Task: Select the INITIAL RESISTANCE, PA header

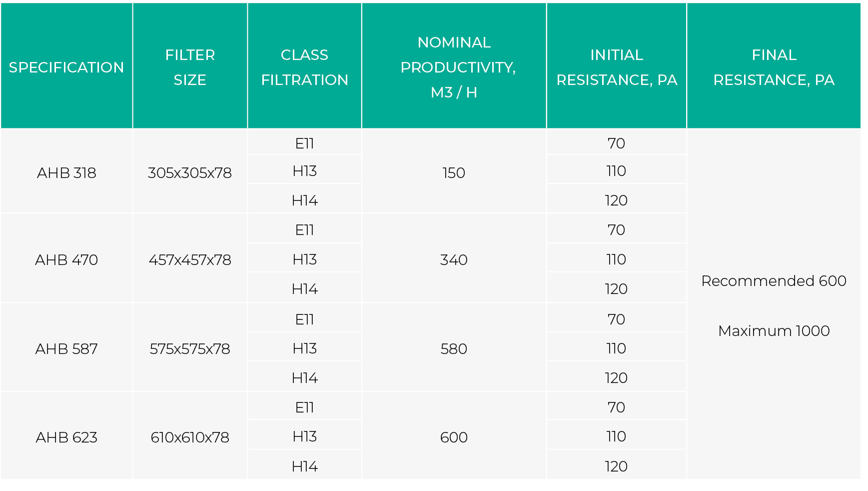Action: [x=616, y=67]
